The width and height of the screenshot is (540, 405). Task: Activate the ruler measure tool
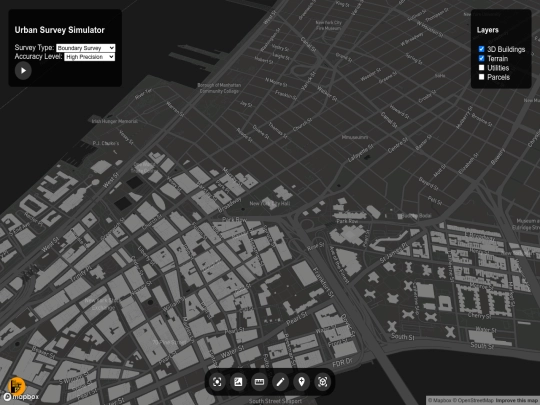pyautogui.click(x=259, y=382)
